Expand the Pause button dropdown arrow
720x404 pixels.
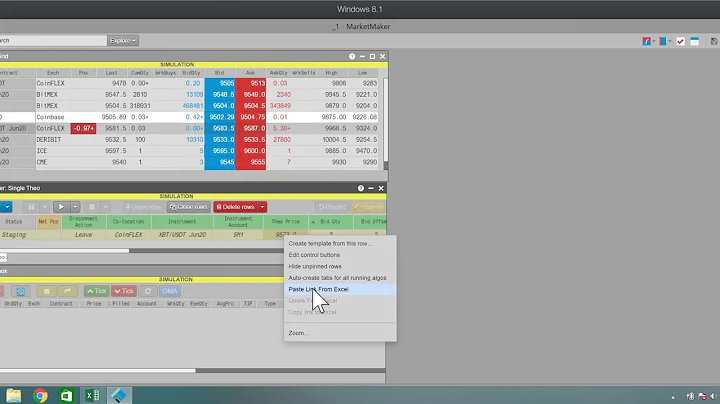[x=44, y=207]
